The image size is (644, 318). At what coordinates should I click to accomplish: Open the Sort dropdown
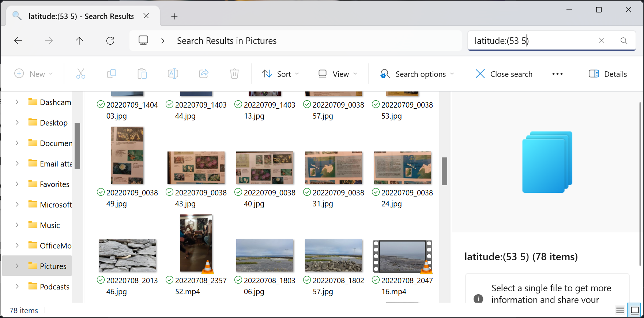coord(280,74)
